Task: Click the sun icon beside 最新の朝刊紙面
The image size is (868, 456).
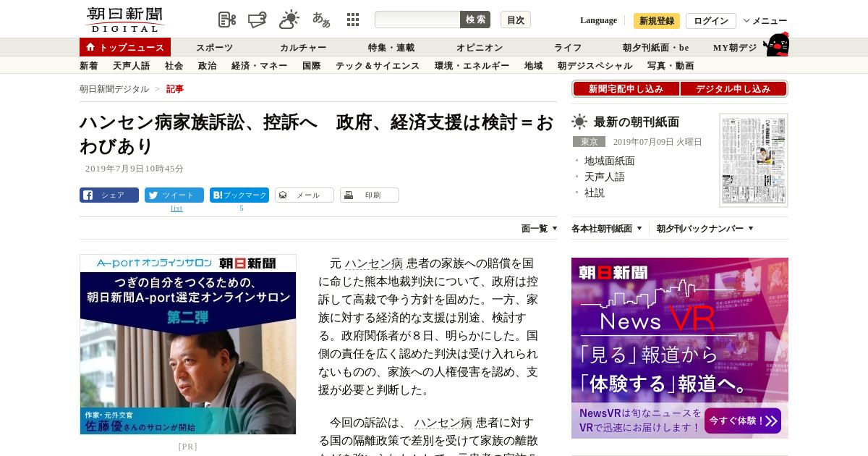Action: pos(579,122)
